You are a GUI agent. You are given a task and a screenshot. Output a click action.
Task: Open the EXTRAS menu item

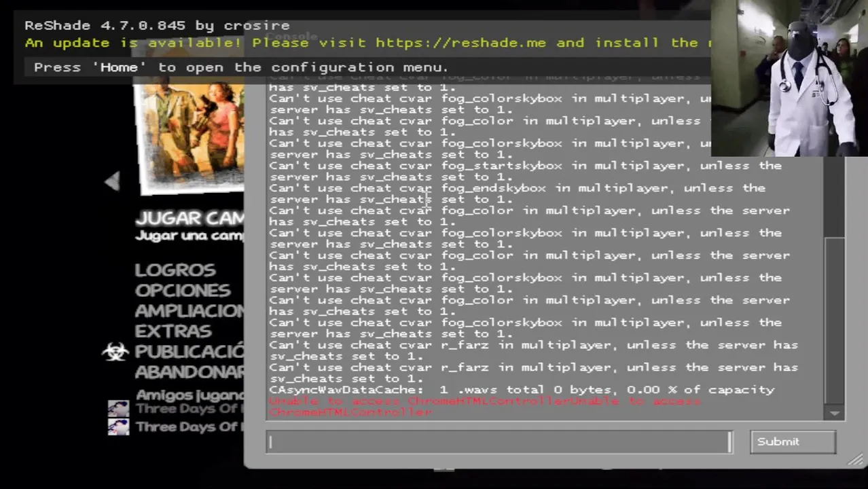[x=173, y=331]
